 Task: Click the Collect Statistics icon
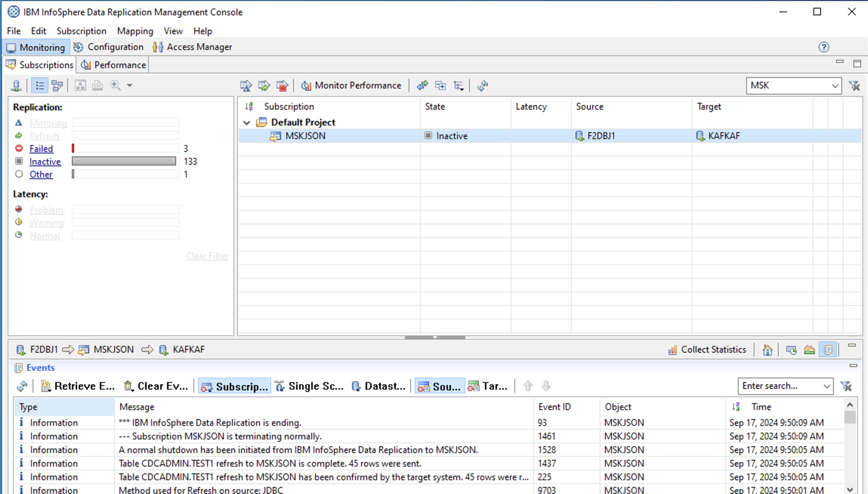pyautogui.click(x=672, y=350)
